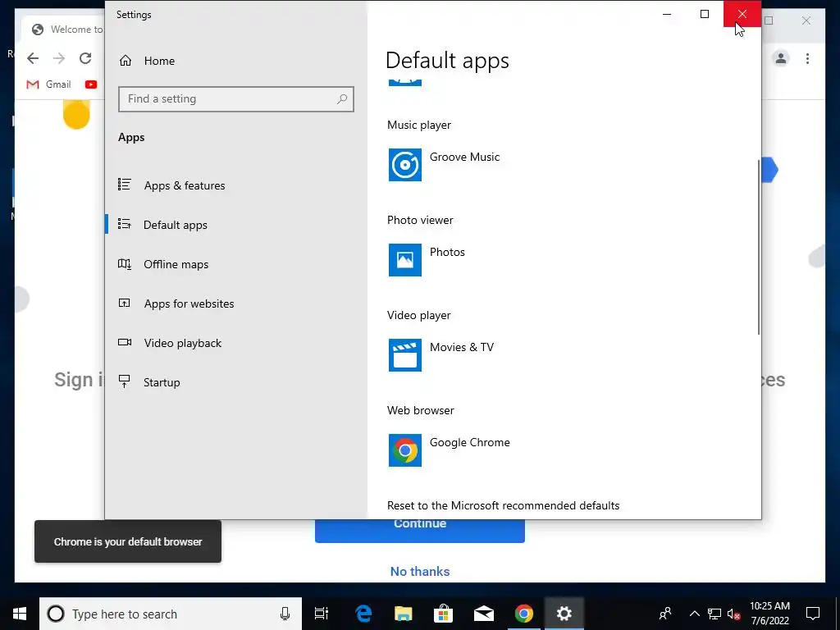Click the Google Chrome icon under Web browser
The image size is (840, 630).
pyautogui.click(x=405, y=450)
